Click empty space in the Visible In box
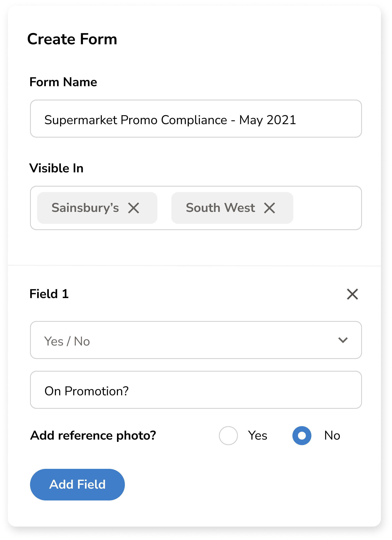The width and height of the screenshot is (392, 540). click(327, 208)
